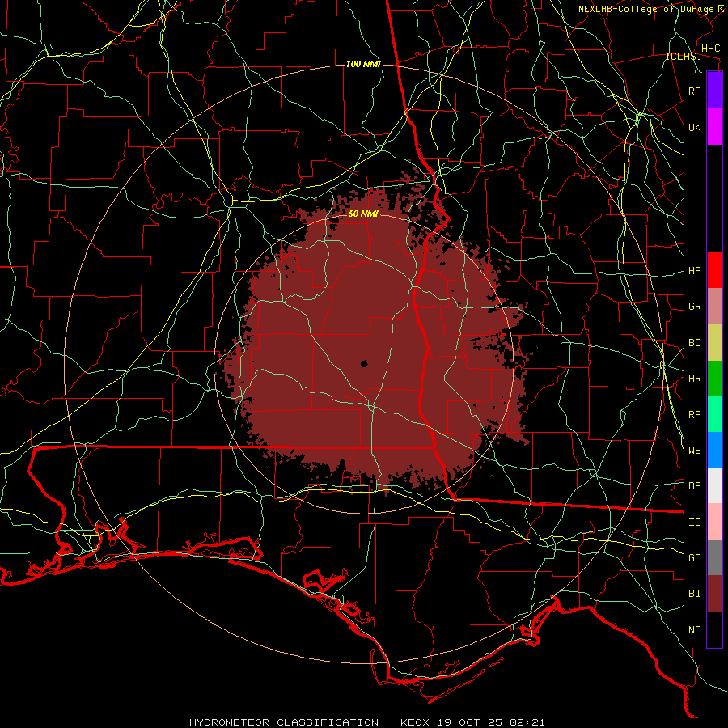Click the '50 NMI' range ring label

pos(363,214)
